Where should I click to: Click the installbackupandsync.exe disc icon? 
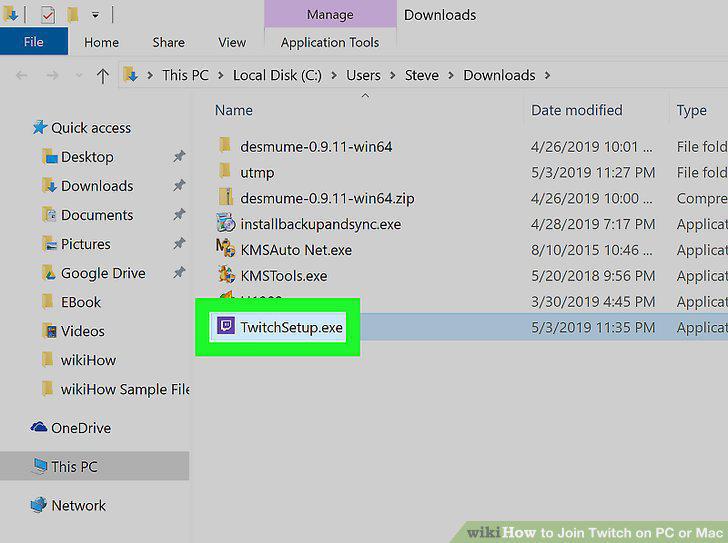[x=226, y=223]
